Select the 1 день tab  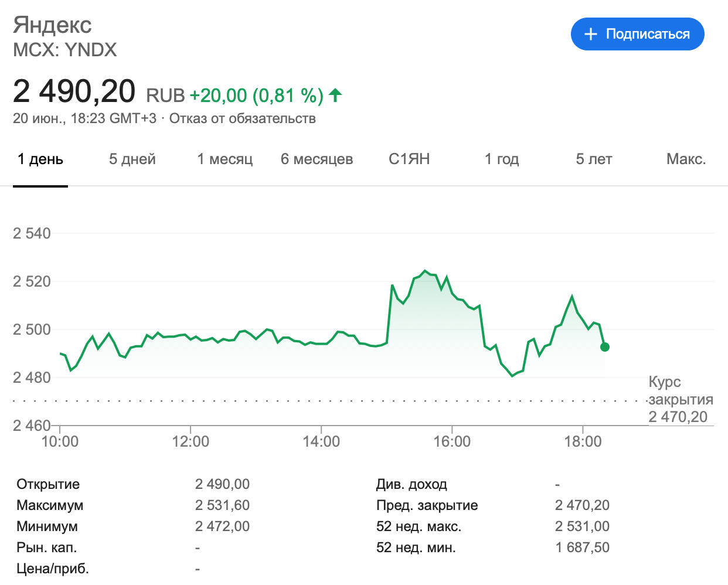tap(40, 159)
